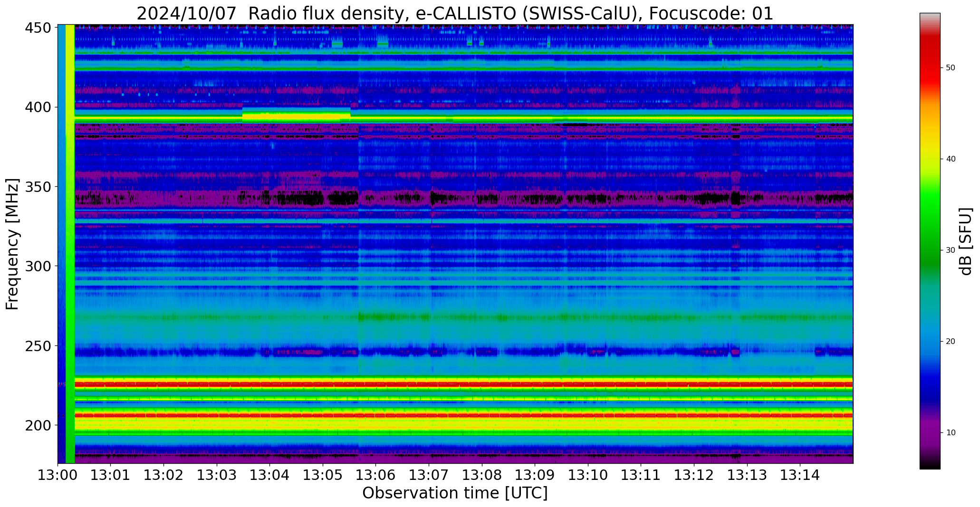Select the 13:11 time tick label
980x507 pixels.
pos(641,475)
